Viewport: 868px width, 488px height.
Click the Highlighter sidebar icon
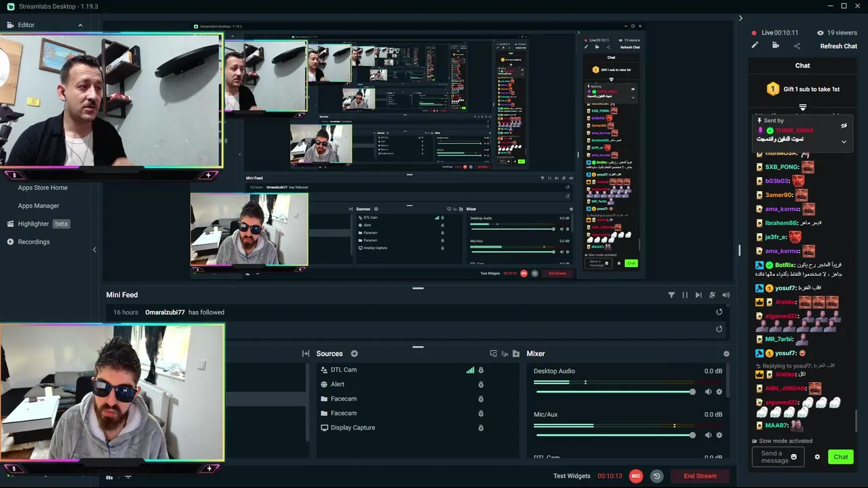point(10,224)
